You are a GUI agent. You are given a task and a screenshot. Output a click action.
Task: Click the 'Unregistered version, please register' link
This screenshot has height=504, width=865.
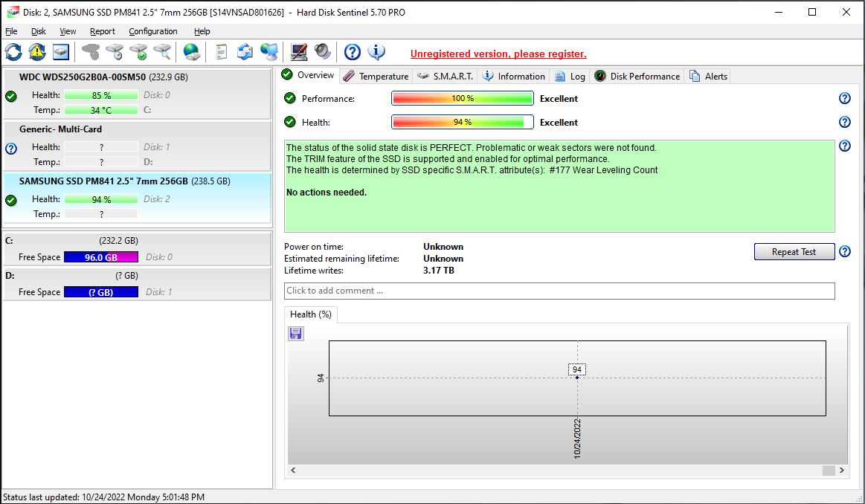498,54
